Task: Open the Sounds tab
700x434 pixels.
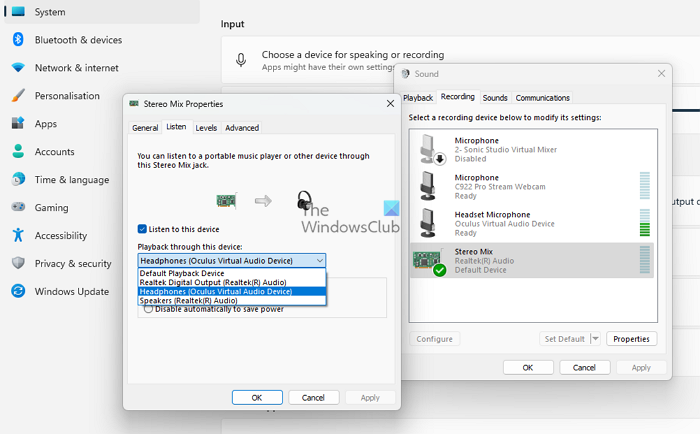Action: click(495, 98)
